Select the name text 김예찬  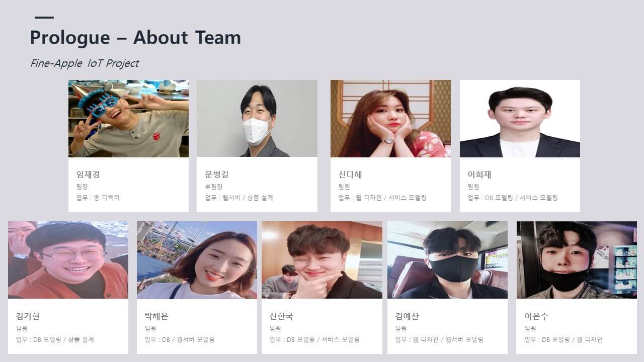tap(407, 316)
